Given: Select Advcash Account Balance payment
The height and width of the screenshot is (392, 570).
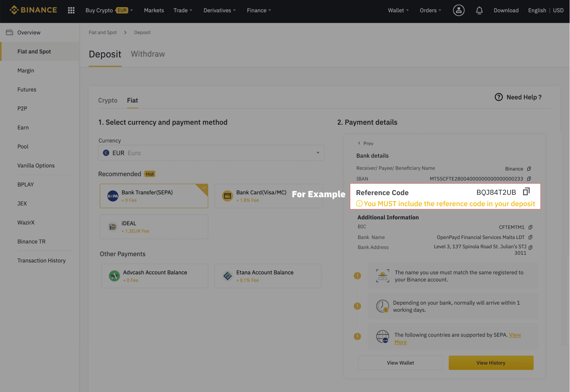Looking at the screenshot, I should click(x=154, y=276).
